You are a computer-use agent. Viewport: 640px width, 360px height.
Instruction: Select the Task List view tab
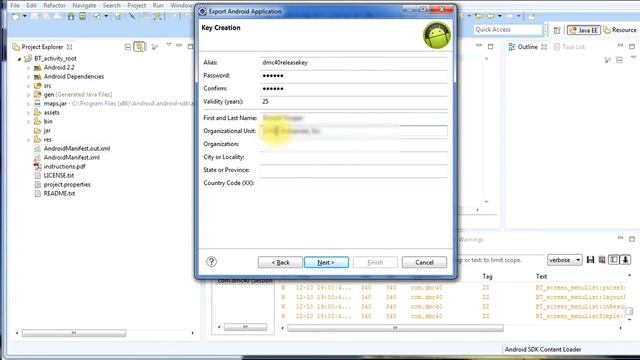tap(569, 47)
